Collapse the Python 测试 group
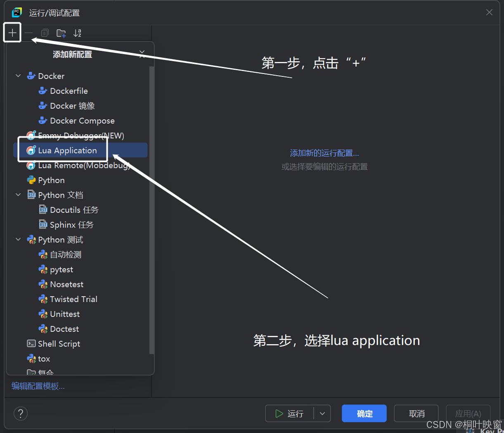This screenshot has width=504, height=433. coord(18,240)
